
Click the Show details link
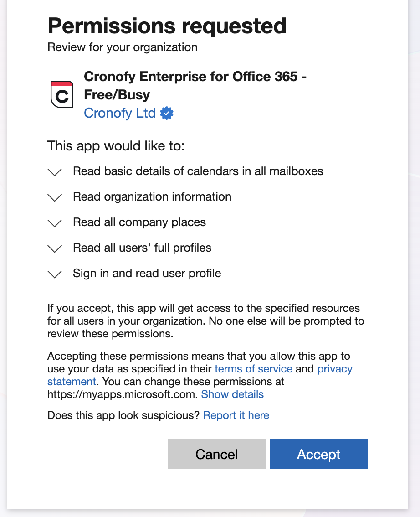(232, 394)
